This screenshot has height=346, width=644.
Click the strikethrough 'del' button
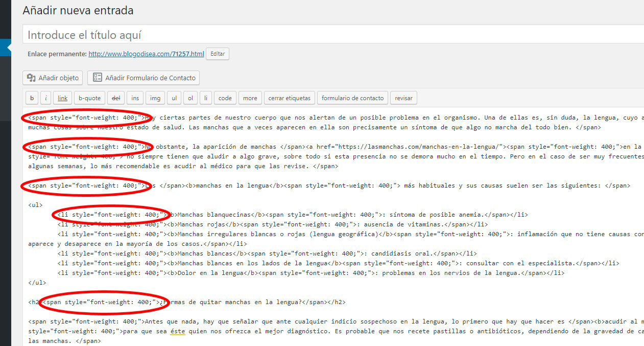[116, 98]
